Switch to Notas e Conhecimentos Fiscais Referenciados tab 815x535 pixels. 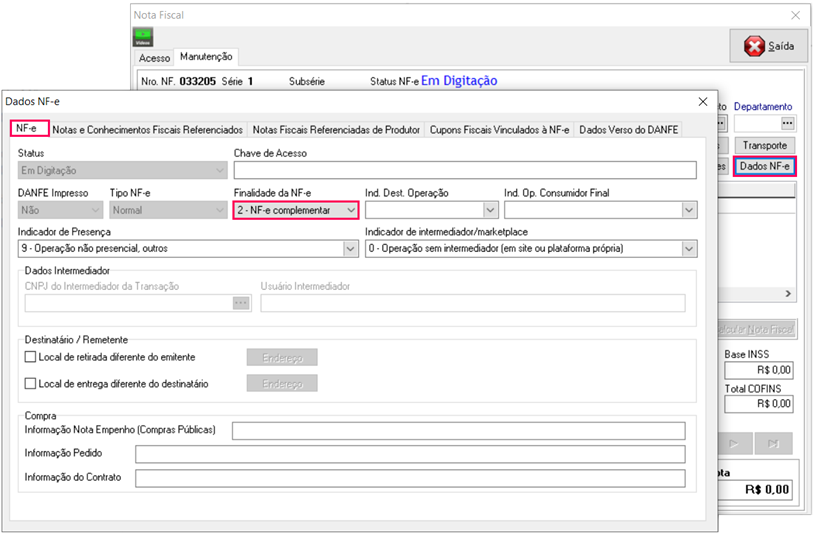click(x=147, y=130)
